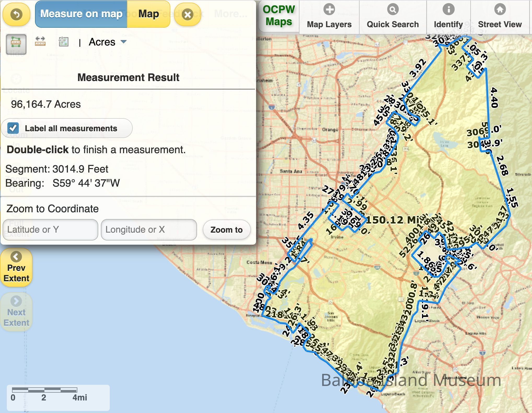Click the 150.12 Mi perimeter label
Viewport: 532px width, 413px height.
392,220
